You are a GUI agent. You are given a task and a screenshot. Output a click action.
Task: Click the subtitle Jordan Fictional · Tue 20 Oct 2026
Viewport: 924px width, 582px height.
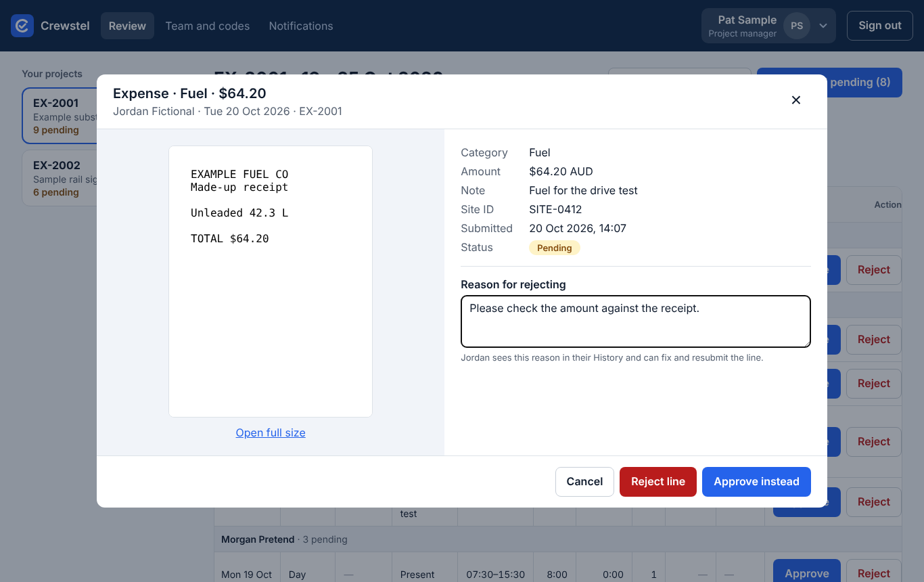202,112
